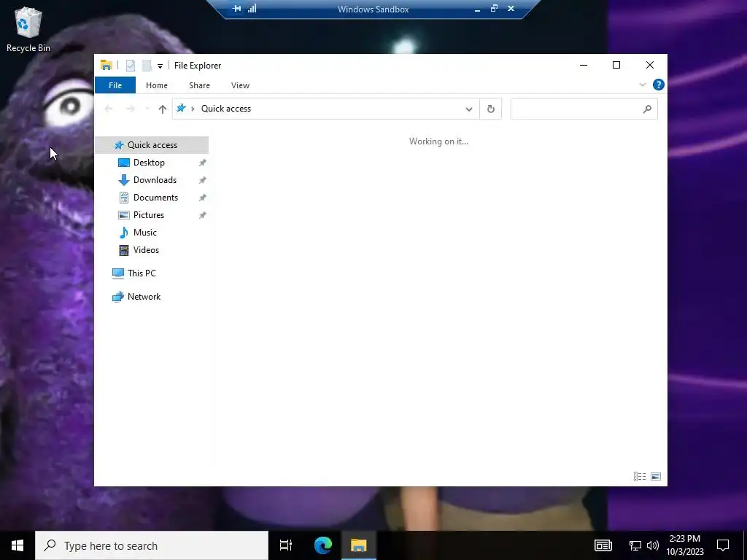
Task: Select Quick access in the navigation pane
Action: [152, 145]
